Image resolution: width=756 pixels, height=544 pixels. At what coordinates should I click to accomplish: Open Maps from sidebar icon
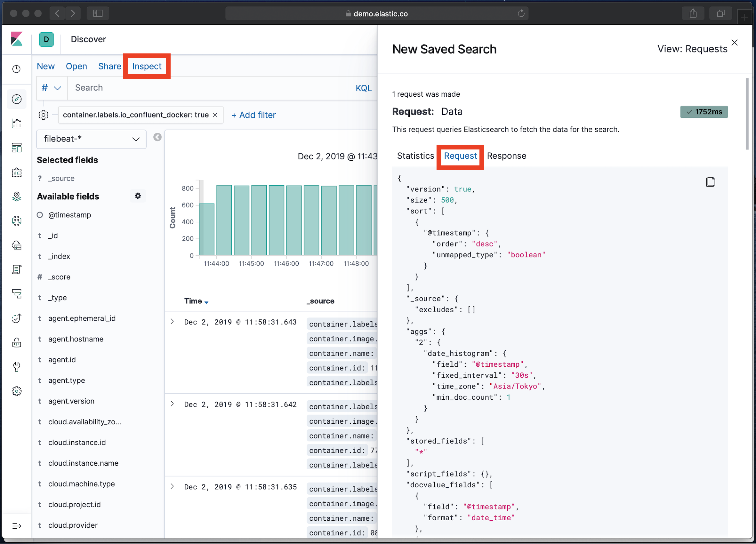click(17, 196)
